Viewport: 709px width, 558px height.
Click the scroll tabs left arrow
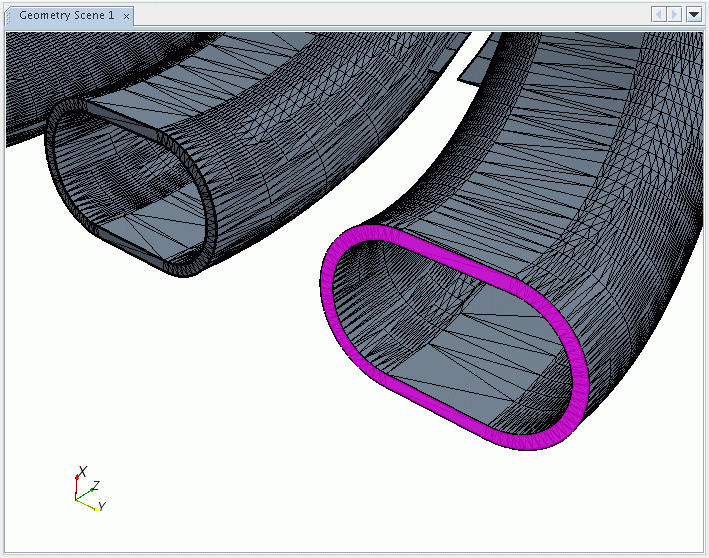coord(659,15)
